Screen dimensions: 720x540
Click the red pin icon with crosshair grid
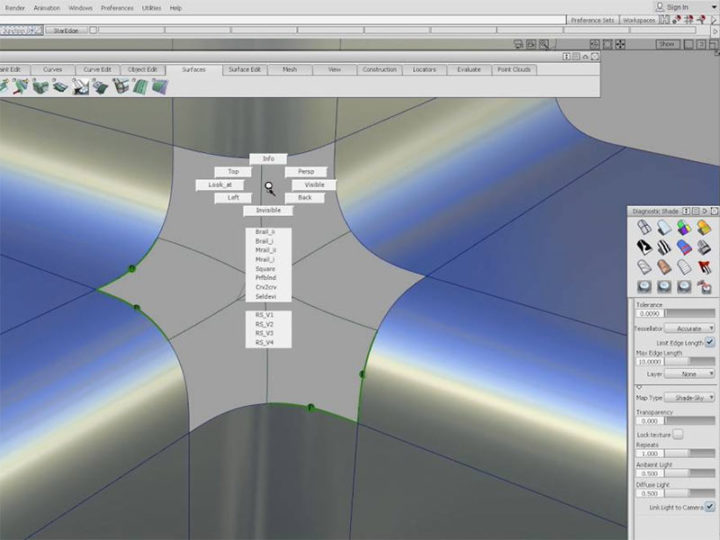[688, 19]
